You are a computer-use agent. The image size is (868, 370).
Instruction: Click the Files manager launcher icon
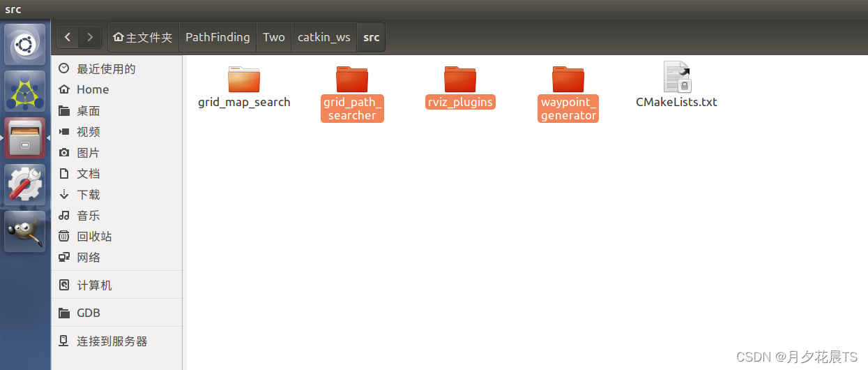(25, 138)
